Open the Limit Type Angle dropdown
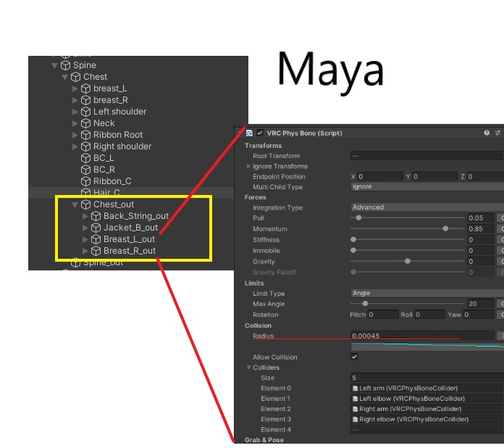504x448 pixels. [x=427, y=293]
